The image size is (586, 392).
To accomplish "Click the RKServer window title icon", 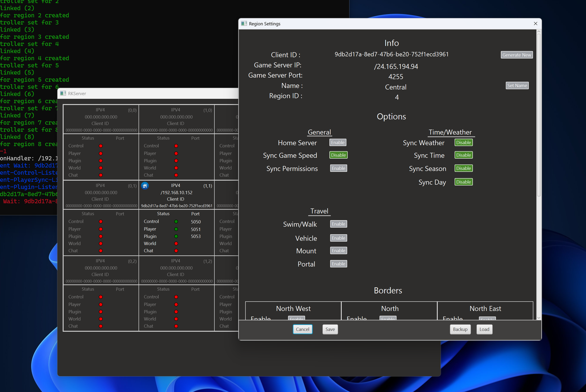I will click(63, 93).
